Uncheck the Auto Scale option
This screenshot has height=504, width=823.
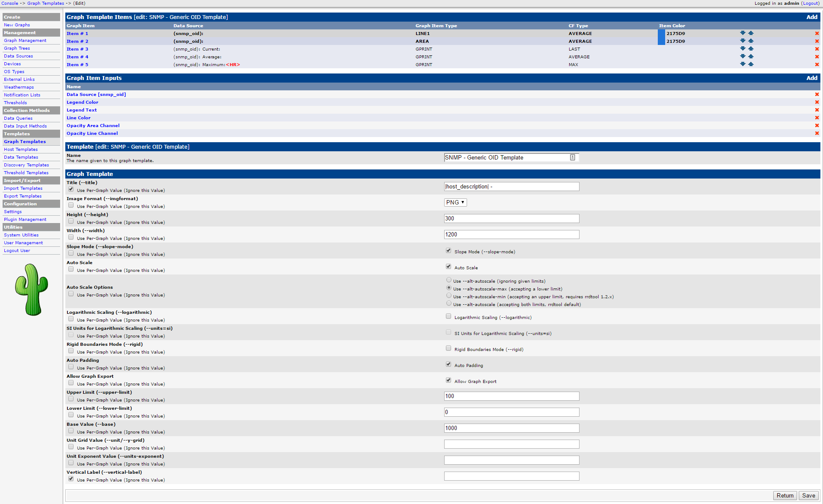[448, 267]
